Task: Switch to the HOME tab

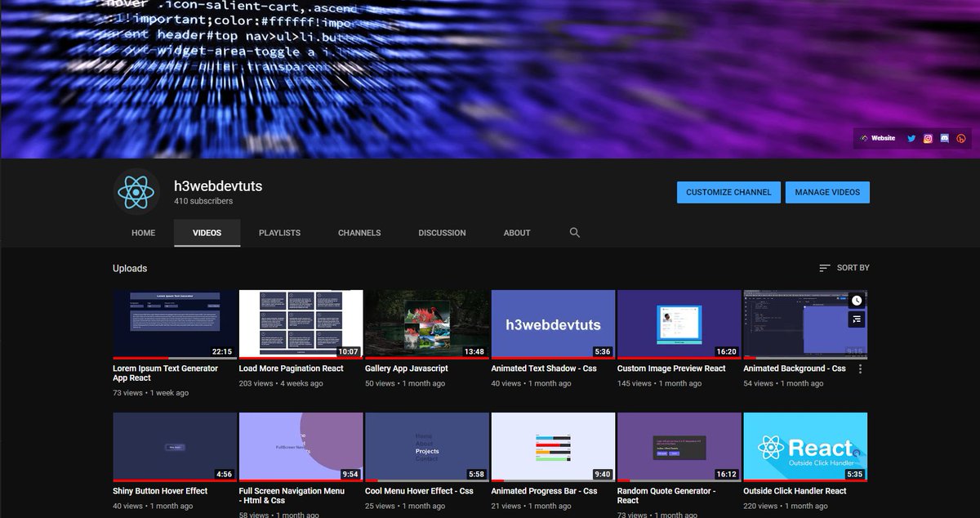Action: tap(144, 233)
